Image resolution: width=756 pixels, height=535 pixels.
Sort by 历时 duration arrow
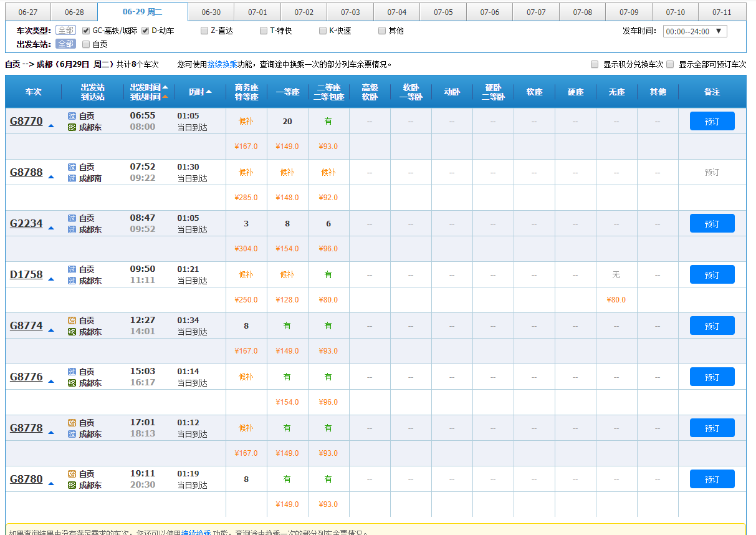tap(209, 92)
